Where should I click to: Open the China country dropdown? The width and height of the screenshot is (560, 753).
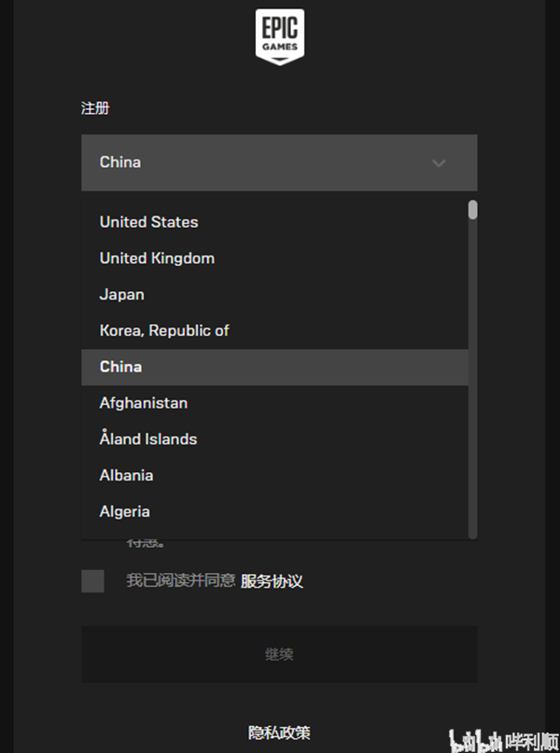[279, 162]
